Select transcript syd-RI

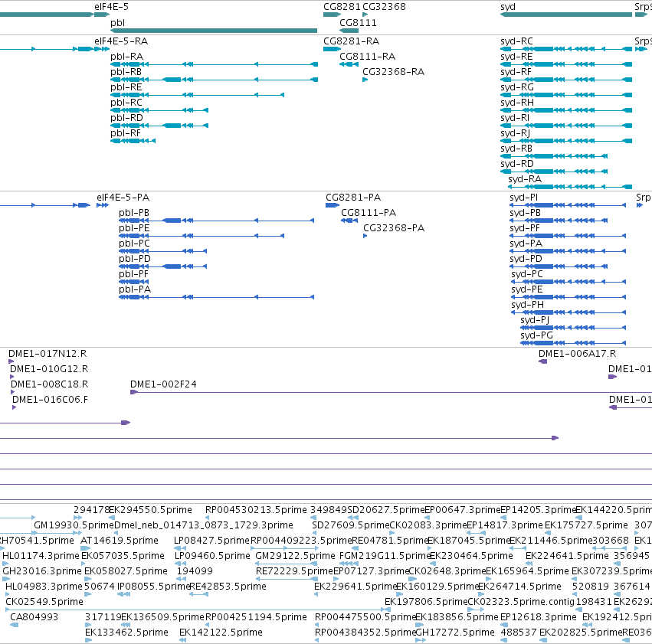[566, 126]
